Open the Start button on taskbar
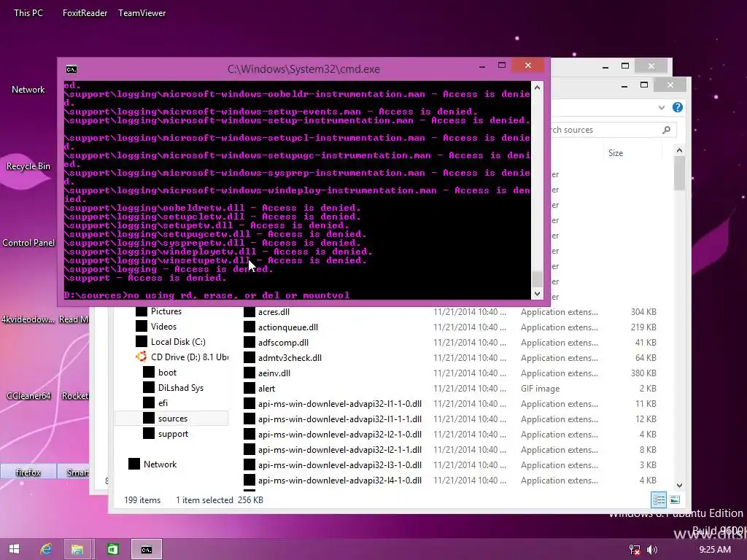 coord(15,549)
